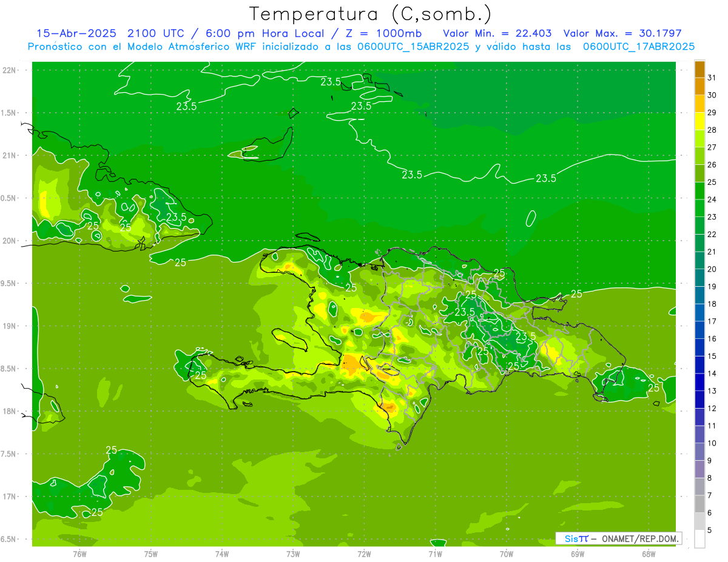Click the '0600UTC_15ABR2025' initialization time
The width and height of the screenshot is (728, 562).
(x=414, y=47)
